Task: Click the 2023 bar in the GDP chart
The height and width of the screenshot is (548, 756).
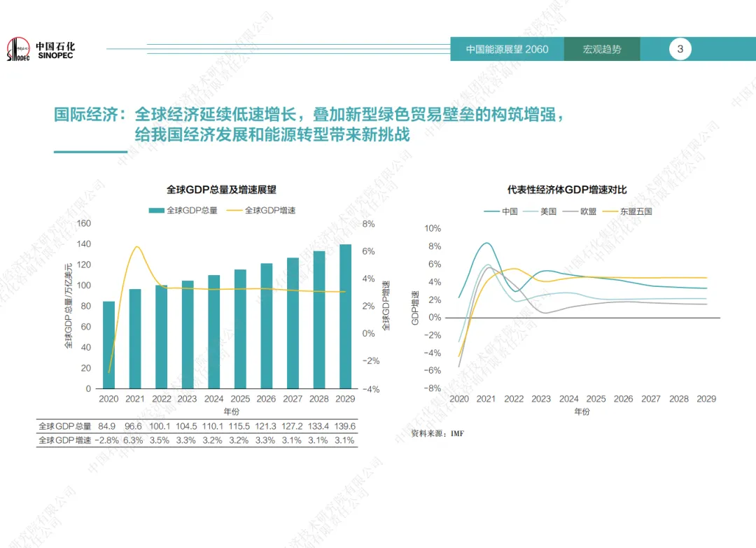Action: 188,335
